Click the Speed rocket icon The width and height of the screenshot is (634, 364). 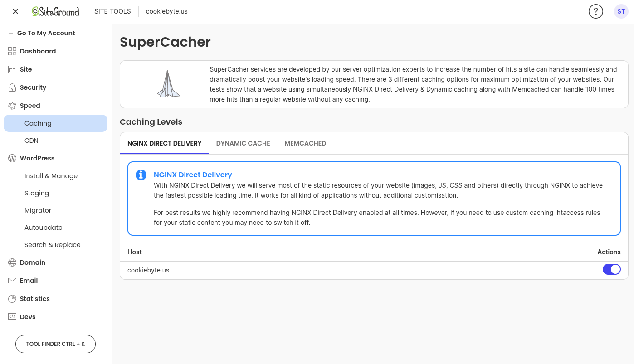click(x=12, y=106)
